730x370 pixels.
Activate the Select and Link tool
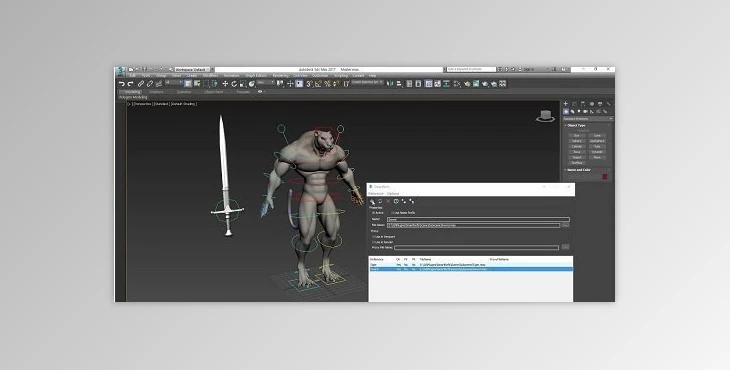tap(141, 84)
